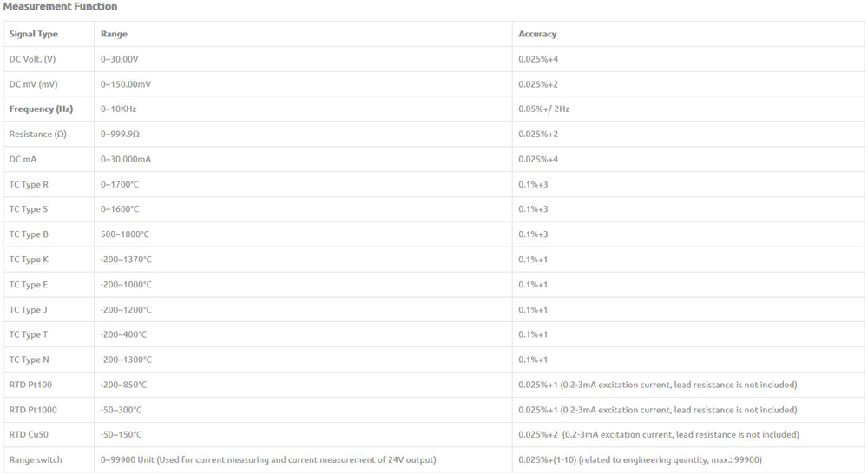Select the DC Volt. (V) row label
Screen dimensions: 868x475
pos(32,59)
